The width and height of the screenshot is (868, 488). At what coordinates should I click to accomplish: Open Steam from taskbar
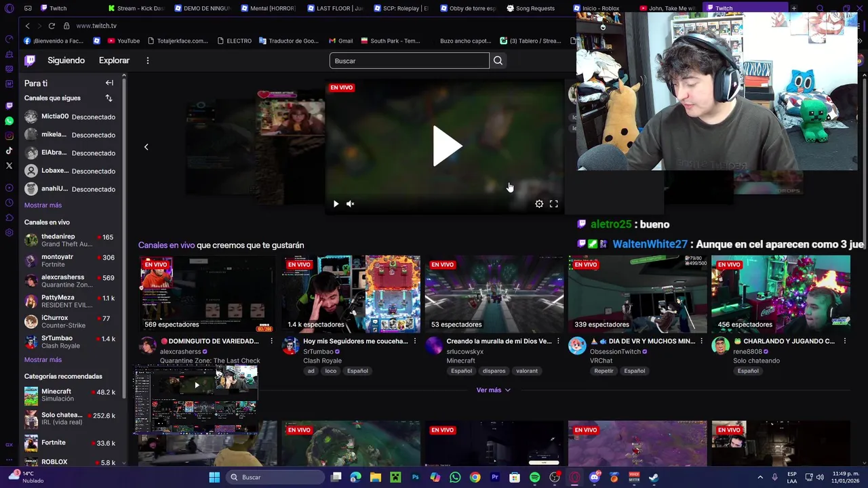pyautogui.click(x=654, y=477)
